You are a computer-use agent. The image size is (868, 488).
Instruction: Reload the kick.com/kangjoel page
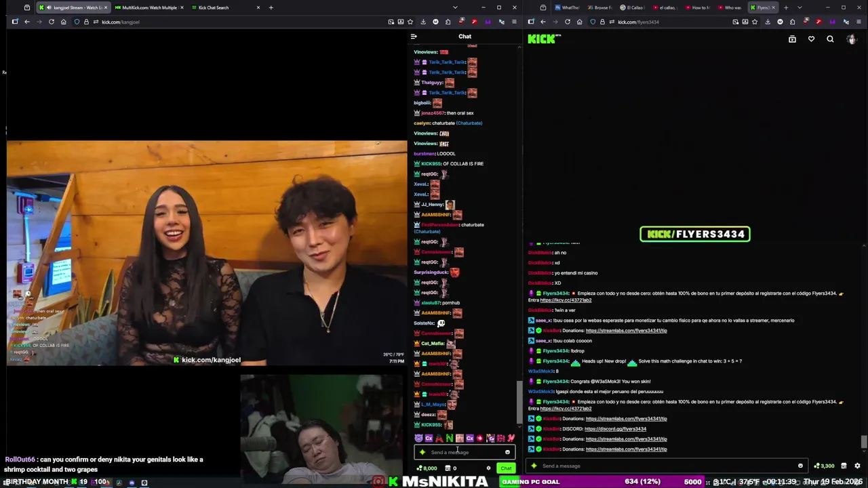[51, 22]
